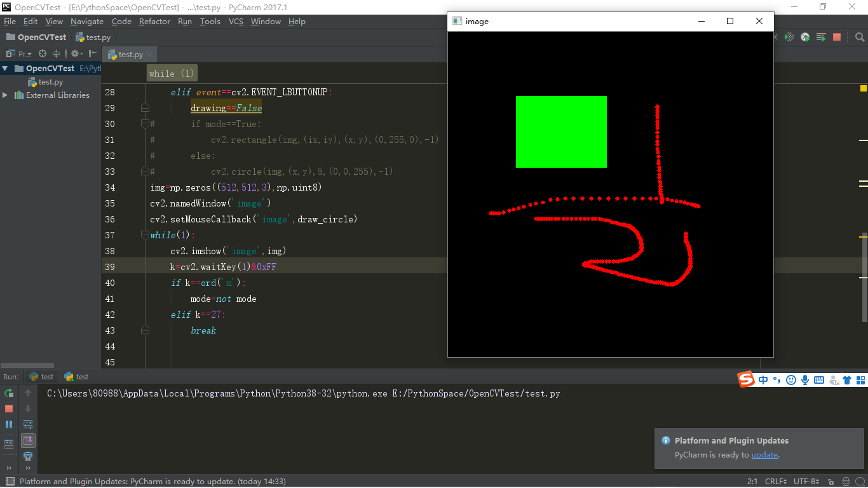
Task: Toggle the read-only lock icon in status bar
Action: tap(832, 482)
